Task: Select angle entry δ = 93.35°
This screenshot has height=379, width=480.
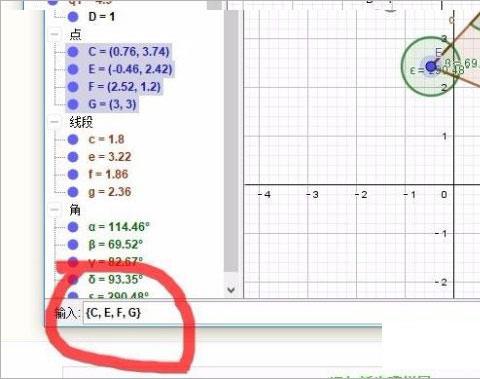Action: coord(115,279)
